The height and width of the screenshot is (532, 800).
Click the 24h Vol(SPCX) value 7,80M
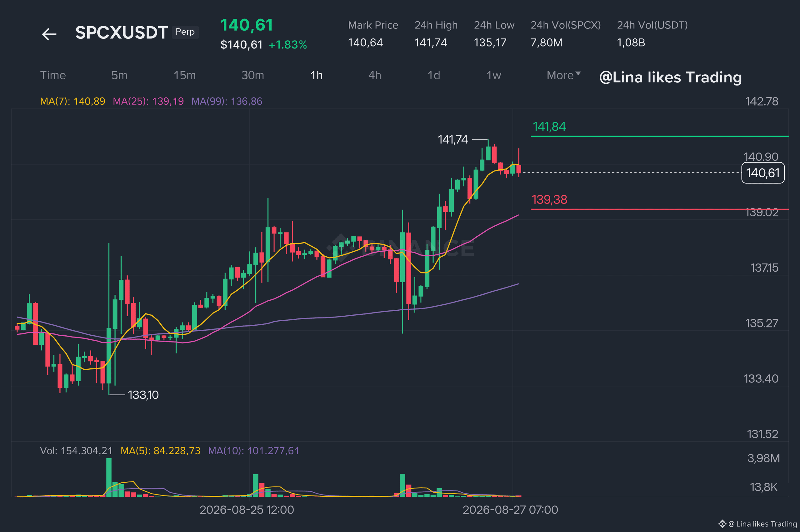(x=546, y=43)
